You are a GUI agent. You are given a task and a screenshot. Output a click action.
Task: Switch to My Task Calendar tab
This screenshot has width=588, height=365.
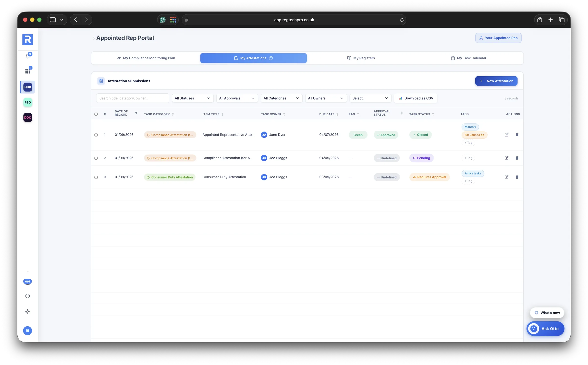[x=468, y=58]
